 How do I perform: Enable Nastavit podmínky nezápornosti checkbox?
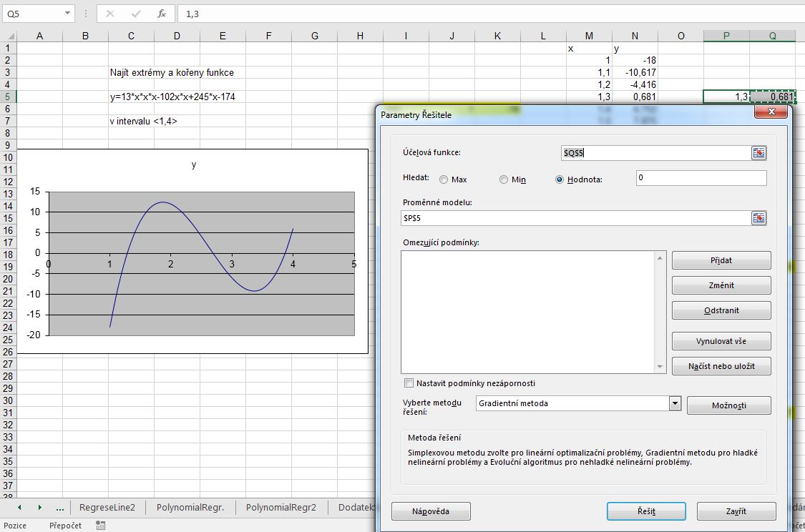point(409,383)
